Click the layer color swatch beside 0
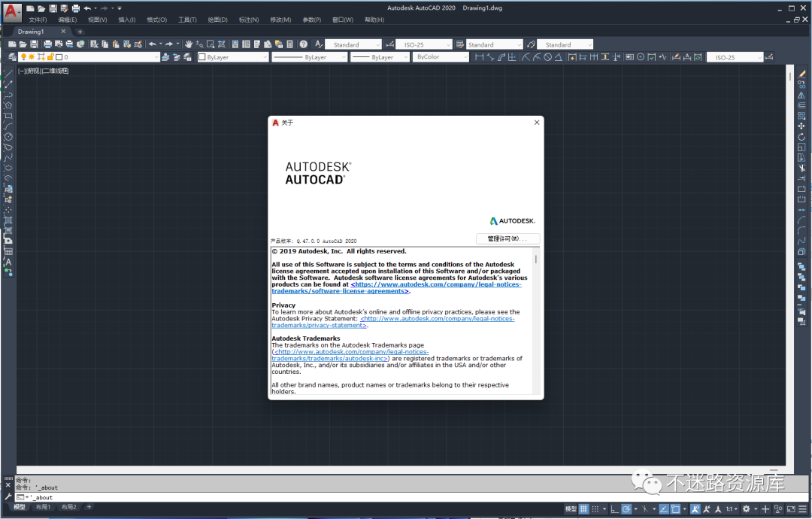The width and height of the screenshot is (812, 519). pyautogui.click(x=59, y=57)
